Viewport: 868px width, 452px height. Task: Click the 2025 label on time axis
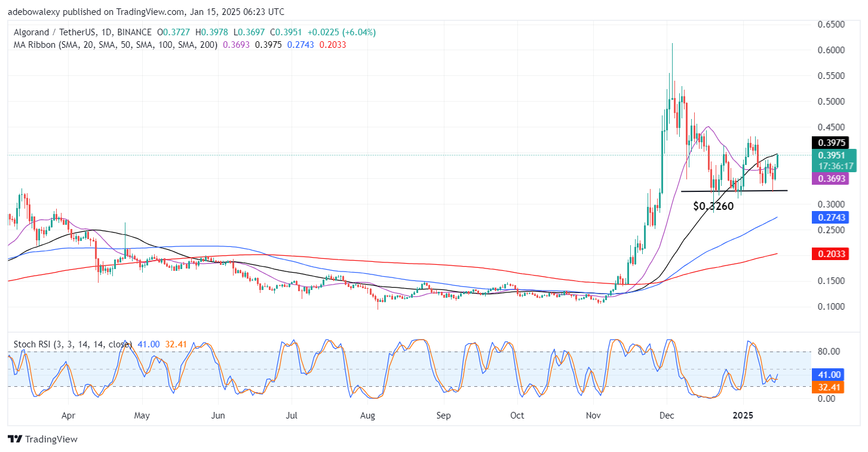pos(743,414)
